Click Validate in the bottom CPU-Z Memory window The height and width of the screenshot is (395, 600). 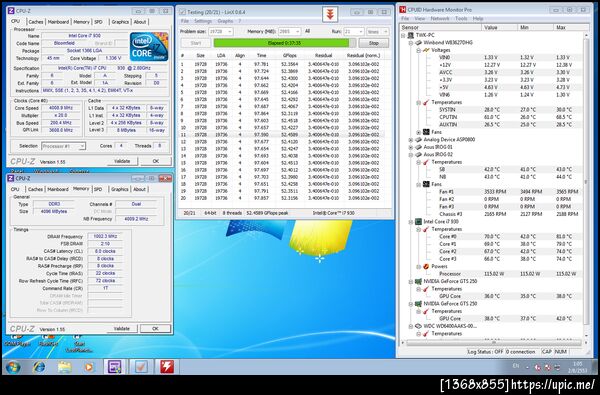click(122, 328)
